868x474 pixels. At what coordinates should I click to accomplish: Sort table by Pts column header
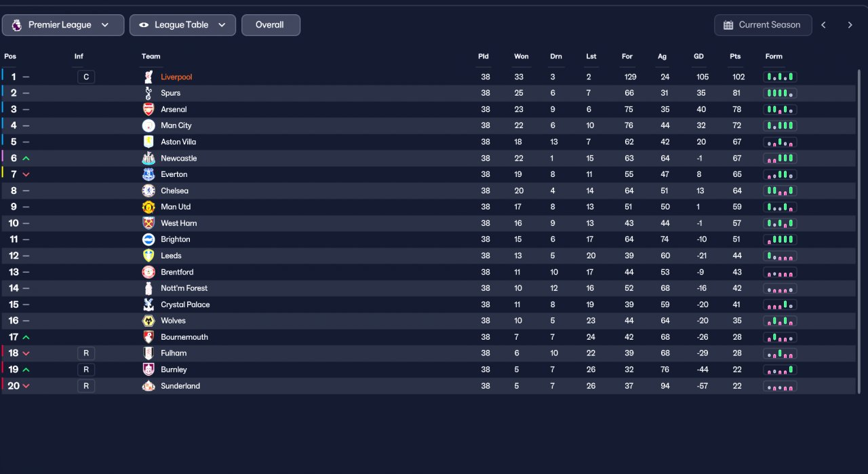[x=735, y=56]
